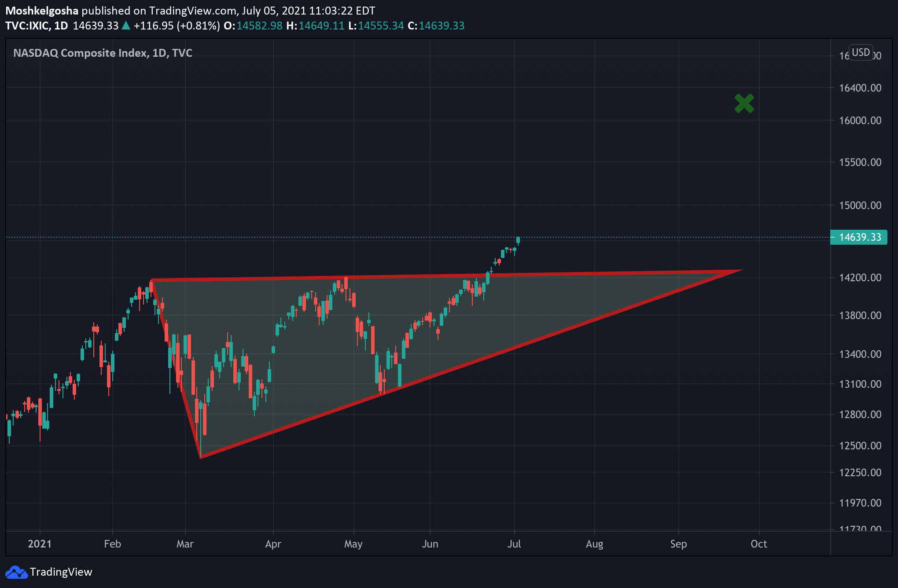Click the Apr time axis label
This screenshot has width=898, height=588.
pyautogui.click(x=273, y=544)
